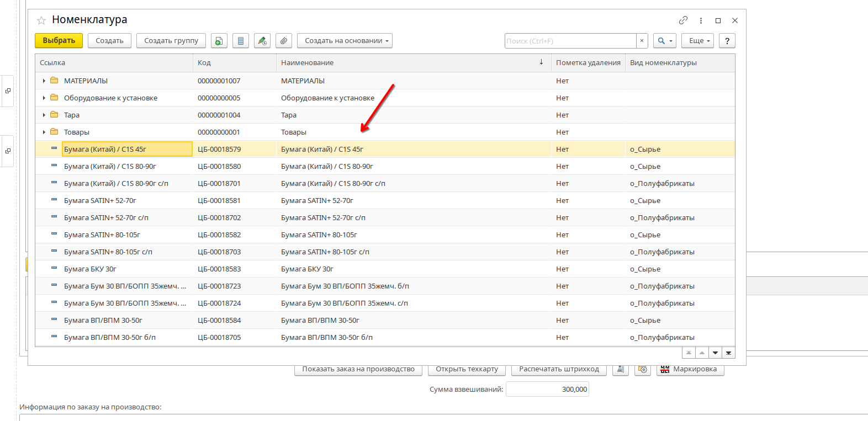Open the Создать на основании dropdown

point(345,41)
